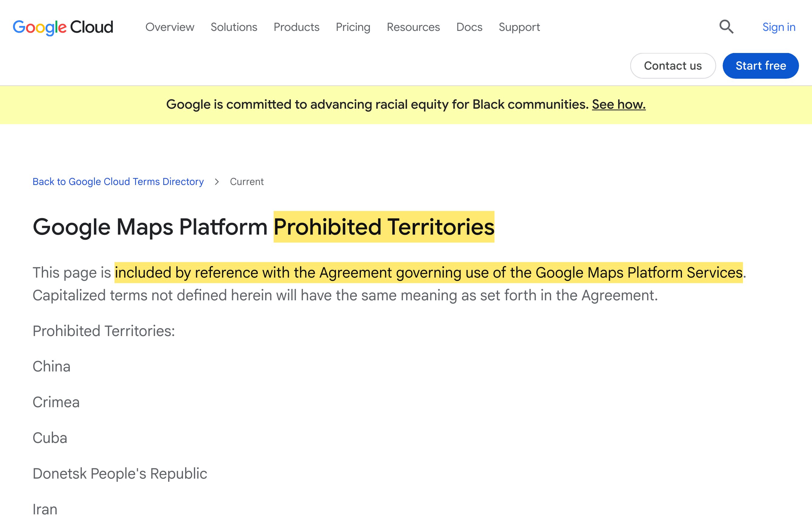The height and width of the screenshot is (521, 812).
Task: Open the Docs link in navigation
Action: point(469,27)
